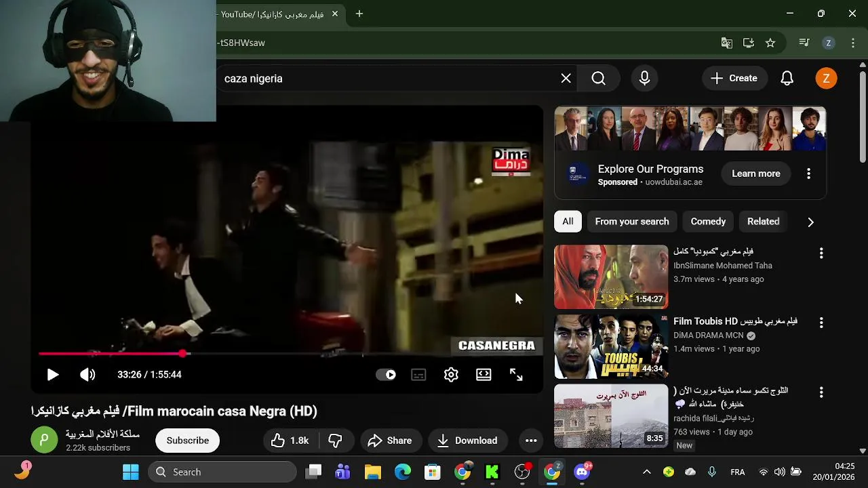The image size is (868, 488).
Task: Open channel avatar with letter P
Action: (44, 441)
